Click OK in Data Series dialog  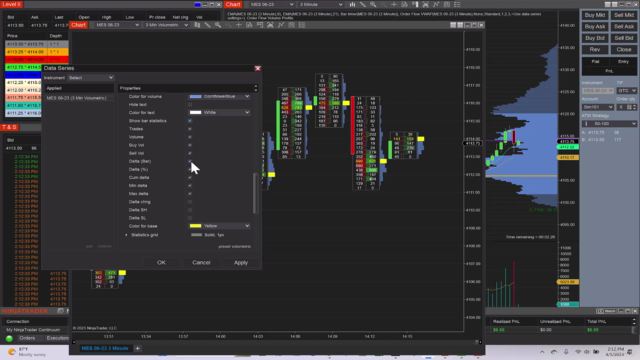point(161,262)
